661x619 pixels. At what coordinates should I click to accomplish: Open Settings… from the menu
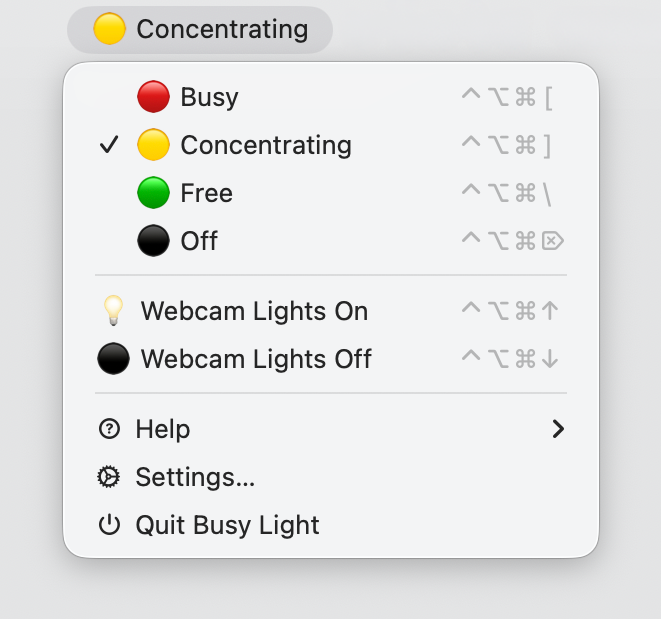[x=195, y=477]
